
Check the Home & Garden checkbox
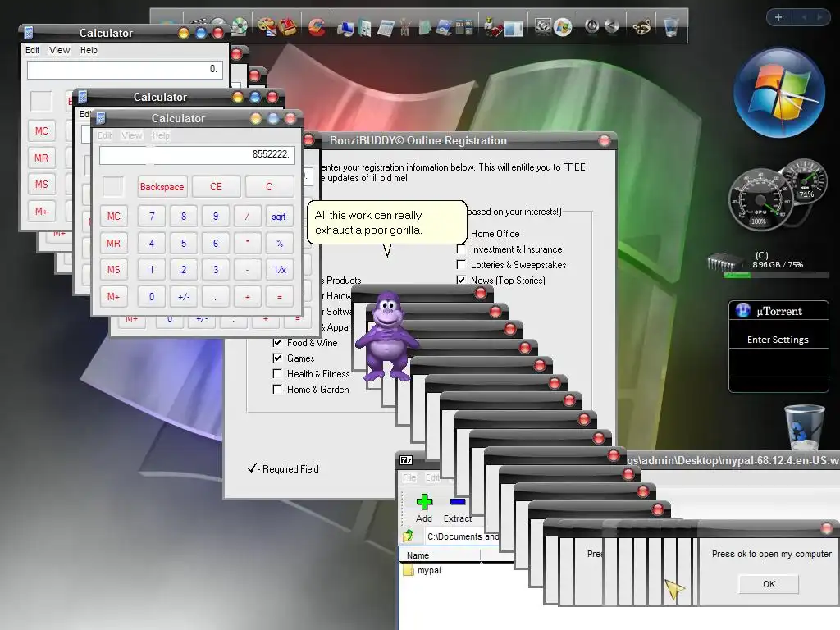point(277,389)
